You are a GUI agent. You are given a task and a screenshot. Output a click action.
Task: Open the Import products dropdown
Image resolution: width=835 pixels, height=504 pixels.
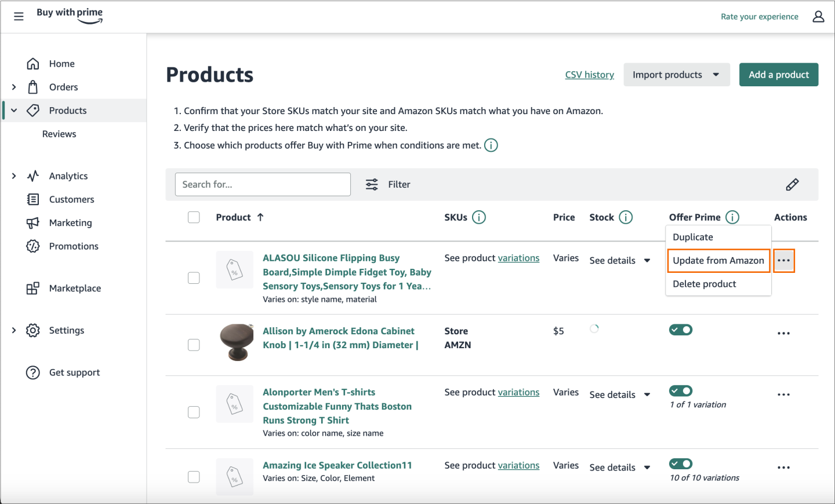[676, 74]
